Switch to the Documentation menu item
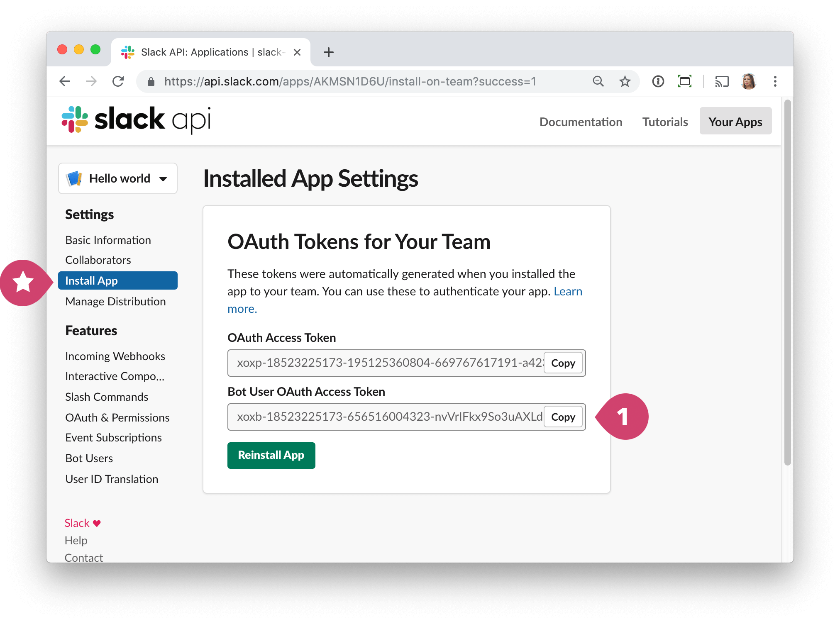The image size is (840, 624). pos(581,122)
